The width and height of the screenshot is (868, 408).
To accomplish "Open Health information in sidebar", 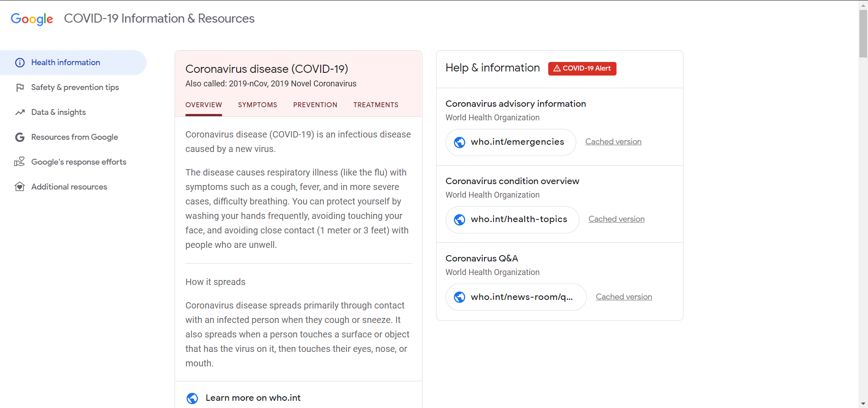I will click(73, 63).
